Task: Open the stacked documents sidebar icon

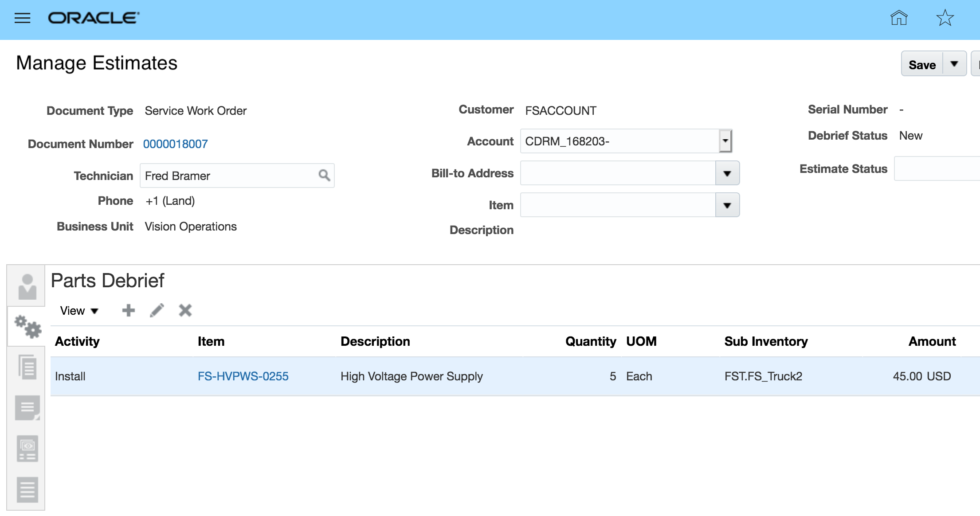Action: coord(27,367)
